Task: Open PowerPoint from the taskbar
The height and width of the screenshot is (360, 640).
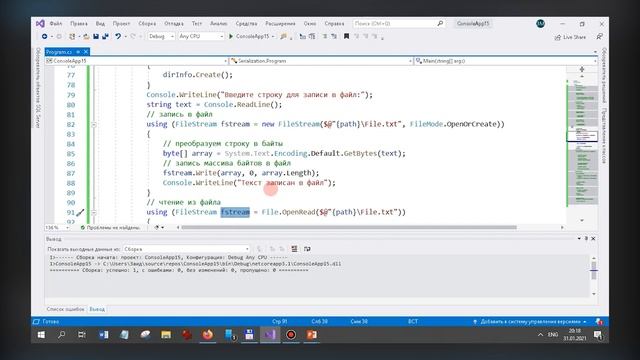Action: point(311,335)
